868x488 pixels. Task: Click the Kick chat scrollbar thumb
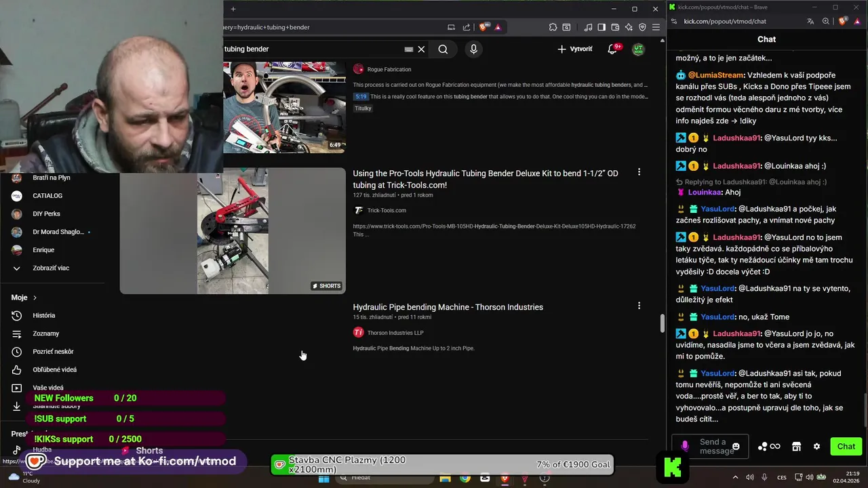[865, 410]
